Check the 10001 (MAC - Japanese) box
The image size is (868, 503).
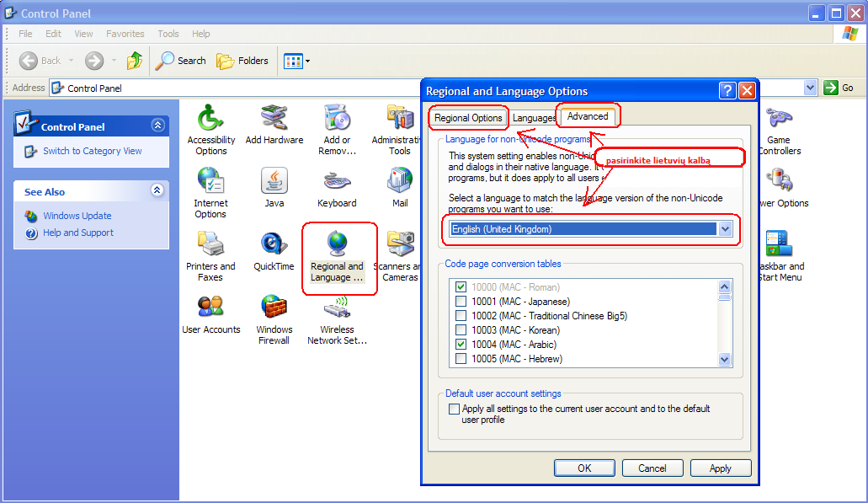click(461, 302)
